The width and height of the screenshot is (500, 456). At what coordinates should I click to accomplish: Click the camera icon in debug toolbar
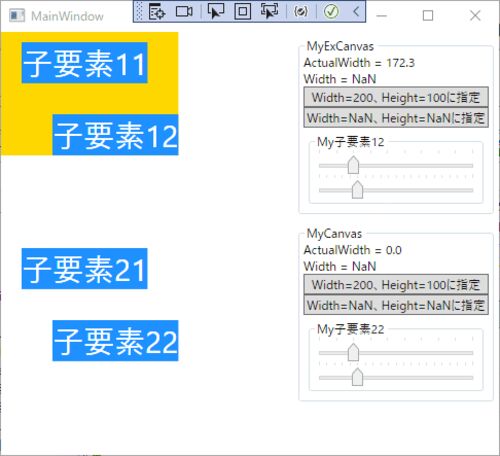184,12
